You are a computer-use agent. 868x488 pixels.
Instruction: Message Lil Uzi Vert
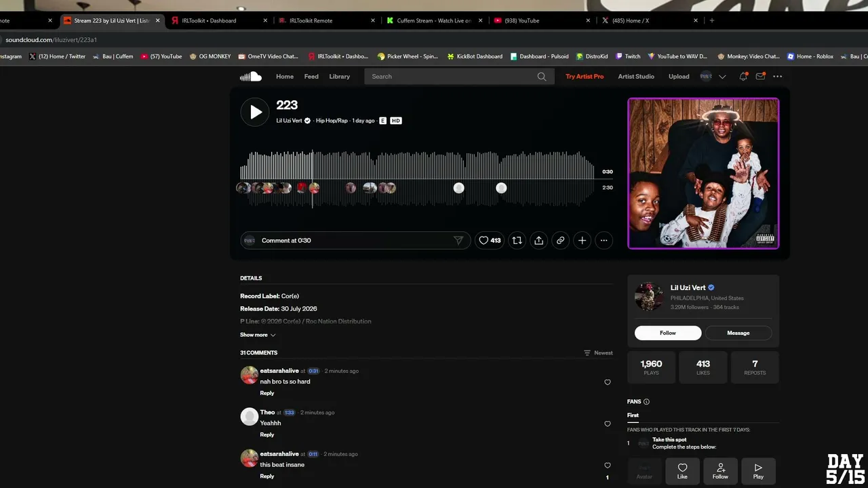click(x=738, y=333)
